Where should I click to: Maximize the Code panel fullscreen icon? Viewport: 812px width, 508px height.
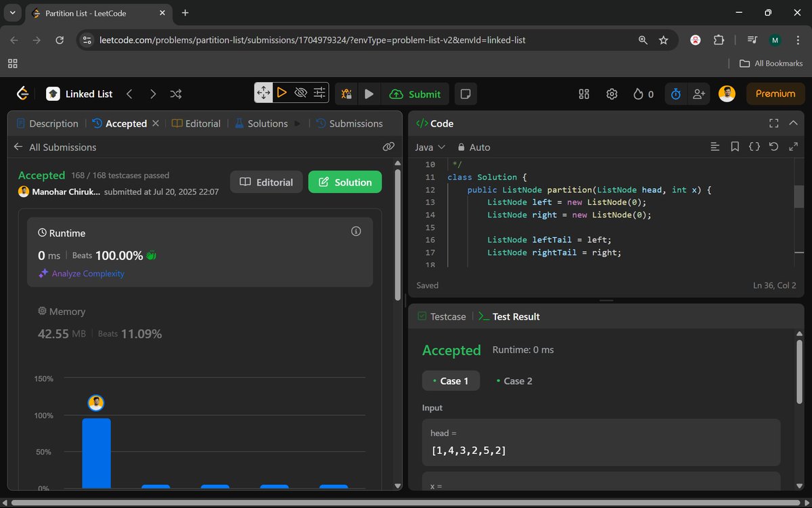(x=774, y=123)
